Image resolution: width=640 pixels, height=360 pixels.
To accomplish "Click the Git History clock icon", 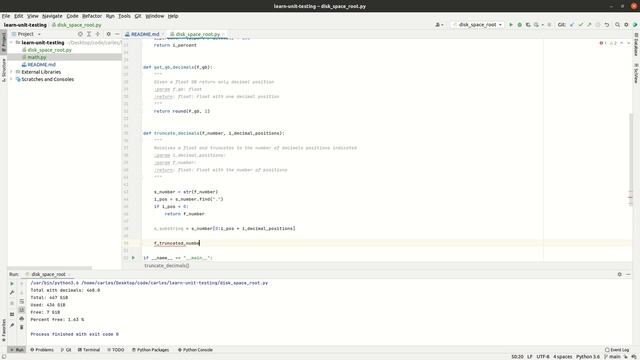I will pyautogui.click(x=598, y=25).
